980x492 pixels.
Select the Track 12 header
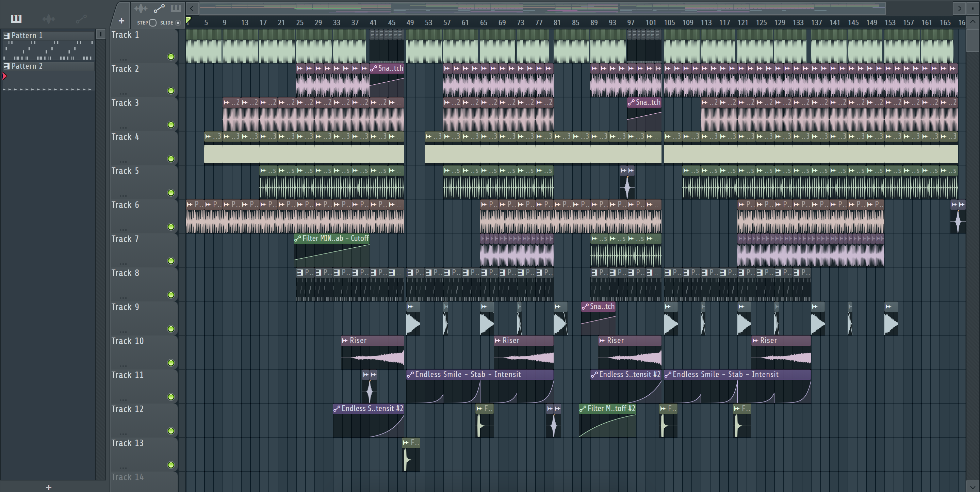click(x=144, y=421)
